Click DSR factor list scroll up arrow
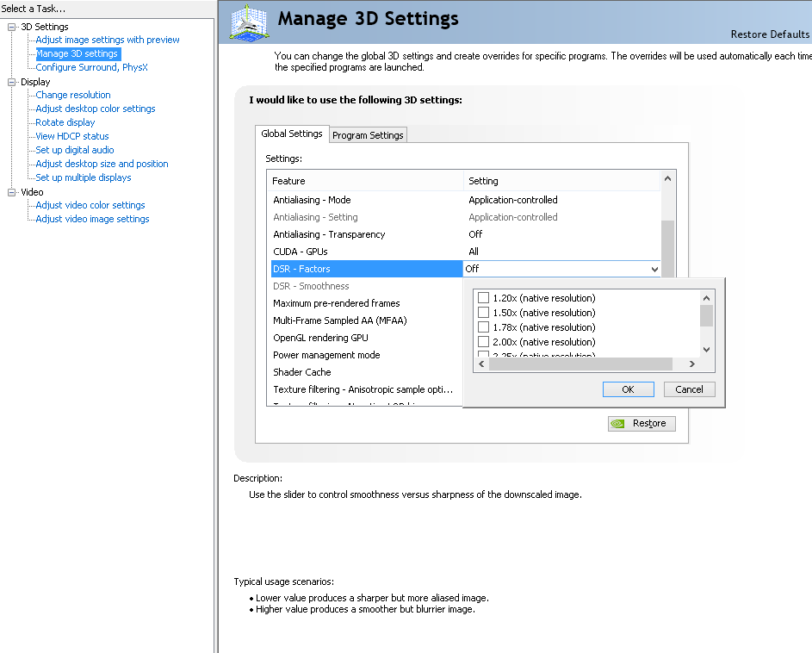 pos(706,298)
